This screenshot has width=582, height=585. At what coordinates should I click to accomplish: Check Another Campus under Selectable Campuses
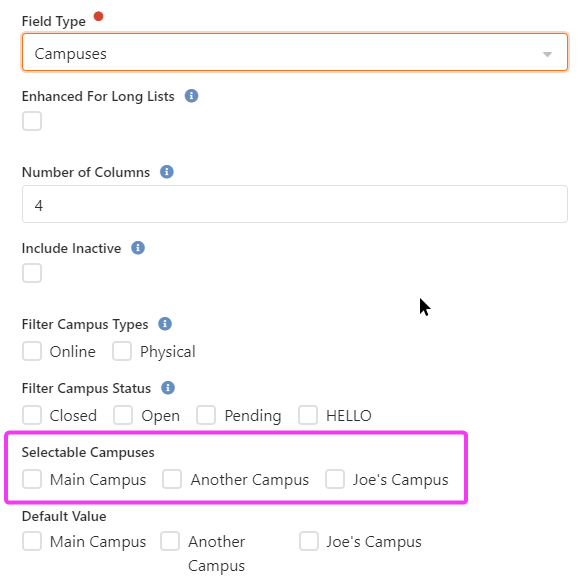(x=172, y=479)
